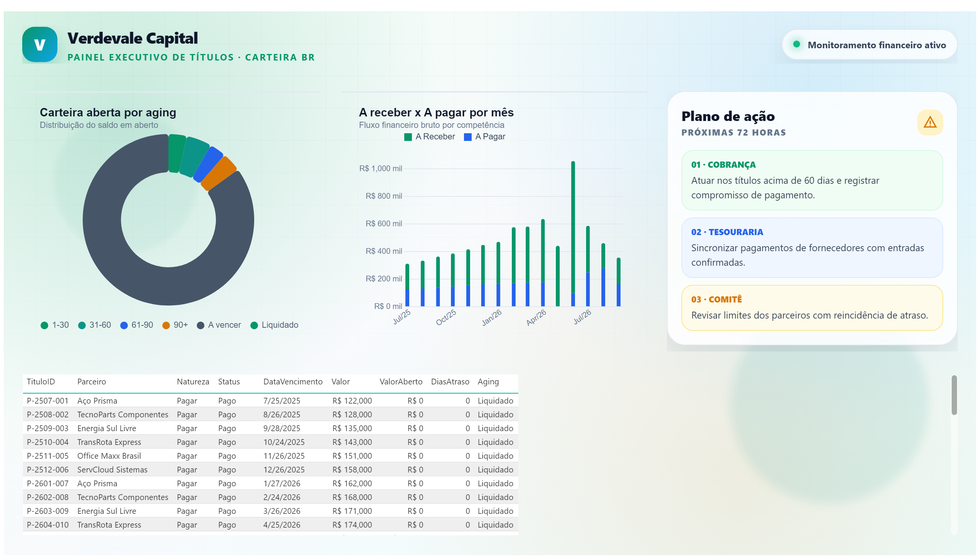Click the R$ 128,000 value cell
The image size is (980, 559).
[x=352, y=415]
